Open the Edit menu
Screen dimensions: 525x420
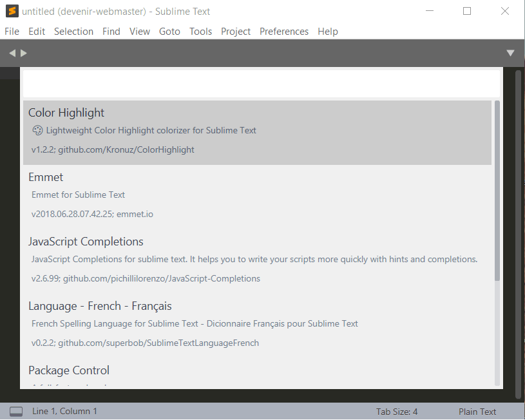[37, 32]
